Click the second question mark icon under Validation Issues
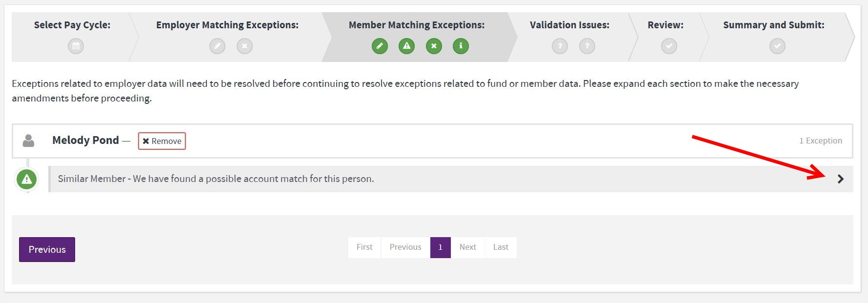Screen dimensions: 868x303 coord(587,46)
